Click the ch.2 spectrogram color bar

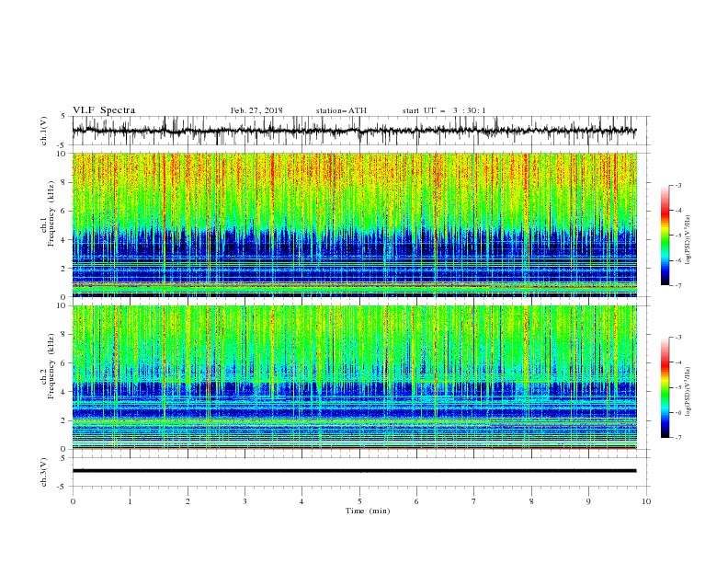665,387
